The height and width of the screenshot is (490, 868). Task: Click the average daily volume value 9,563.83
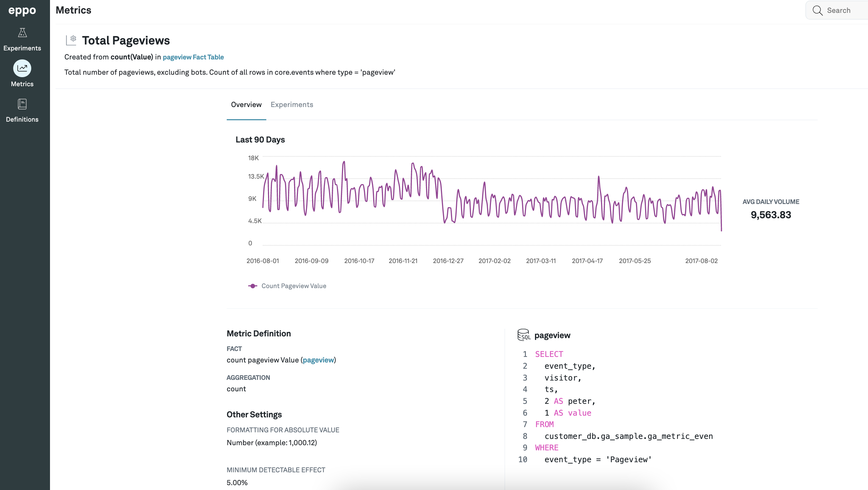coord(771,215)
